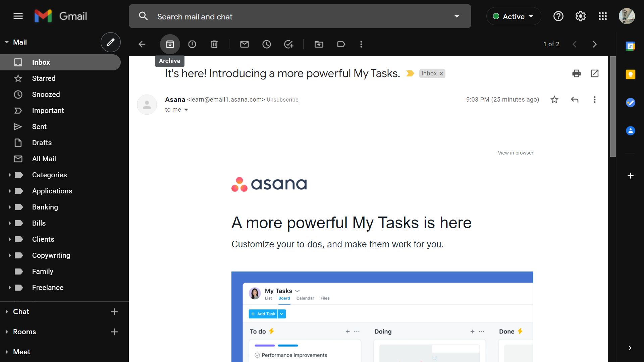Remove the Inbox label chip
This screenshot has width=644, height=362.
[441, 73]
